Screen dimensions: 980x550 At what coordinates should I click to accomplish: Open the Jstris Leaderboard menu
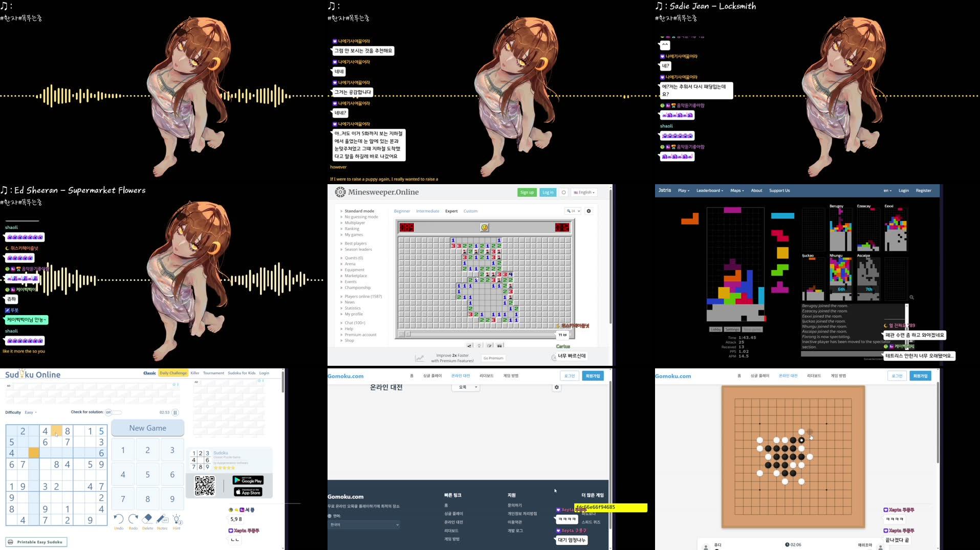coord(710,190)
